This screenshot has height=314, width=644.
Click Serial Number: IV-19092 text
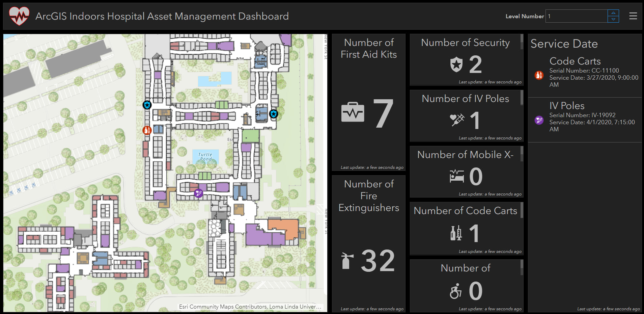[582, 115]
